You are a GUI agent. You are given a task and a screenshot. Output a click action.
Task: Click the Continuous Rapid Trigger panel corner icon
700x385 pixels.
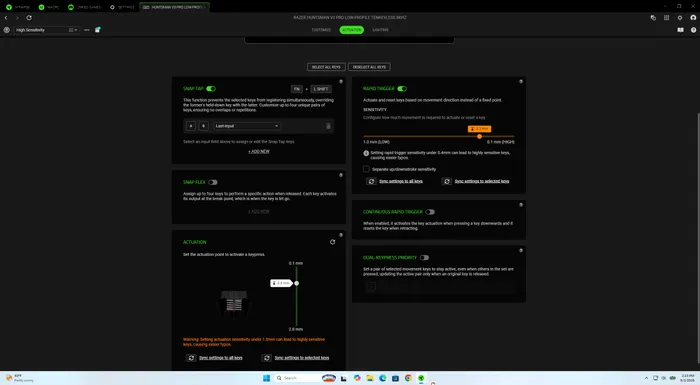[521, 205]
